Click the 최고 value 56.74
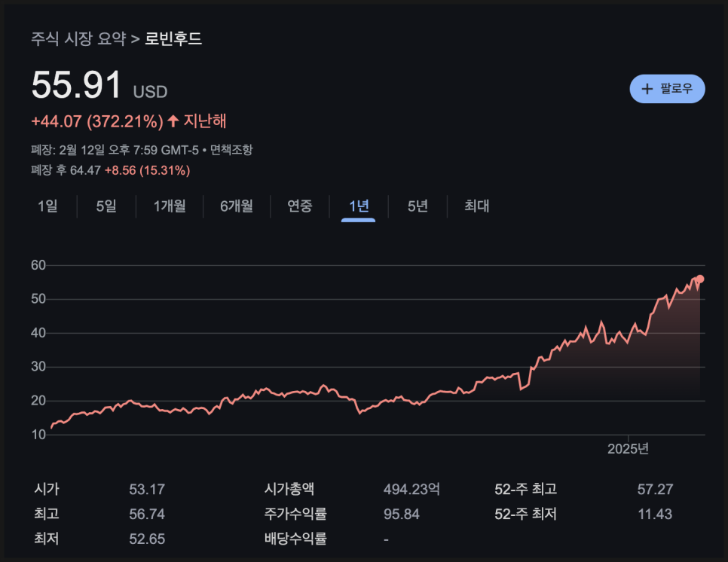Image resolution: width=728 pixels, height=562 pixels. click(x=147, y=515)
